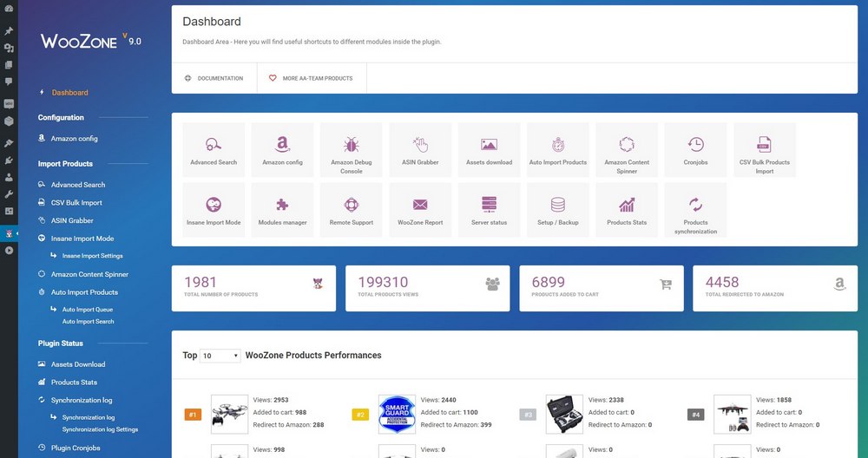Click the people icon in products views card
Image resolution: width=868 pixels, height=458 pixels.
coord(492,284)
